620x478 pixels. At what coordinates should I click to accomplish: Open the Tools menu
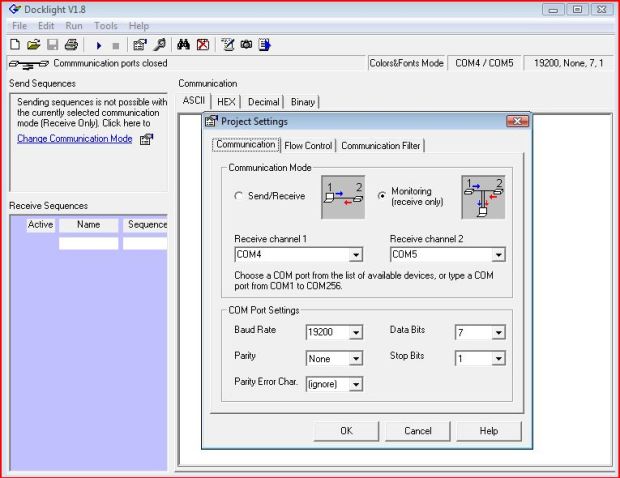point(106,26)
